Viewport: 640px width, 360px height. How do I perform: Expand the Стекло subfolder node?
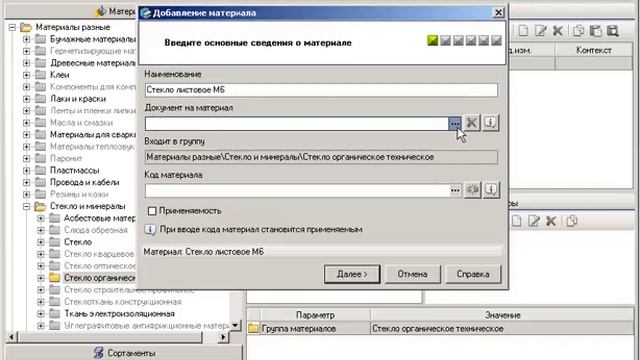(x=41, y=242)
